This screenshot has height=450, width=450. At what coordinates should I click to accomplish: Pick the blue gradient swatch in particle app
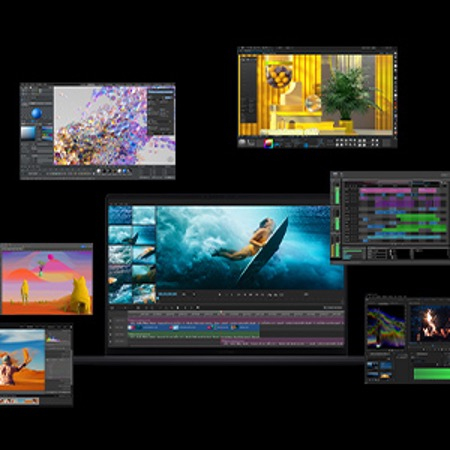point(28,133)
